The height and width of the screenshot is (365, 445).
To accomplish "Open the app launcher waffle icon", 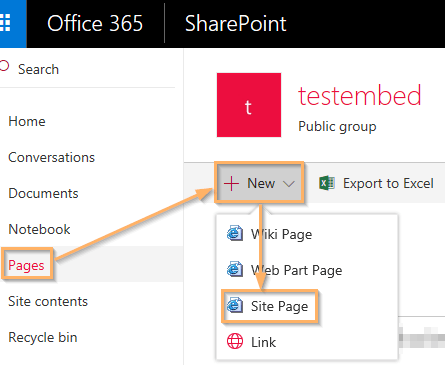I will (6, 23).
